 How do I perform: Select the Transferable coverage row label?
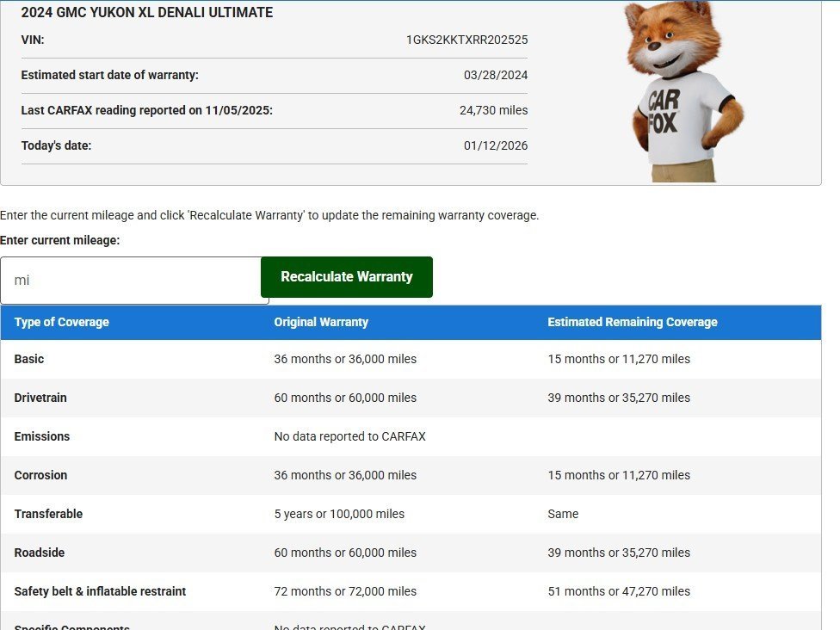point(48,514)
